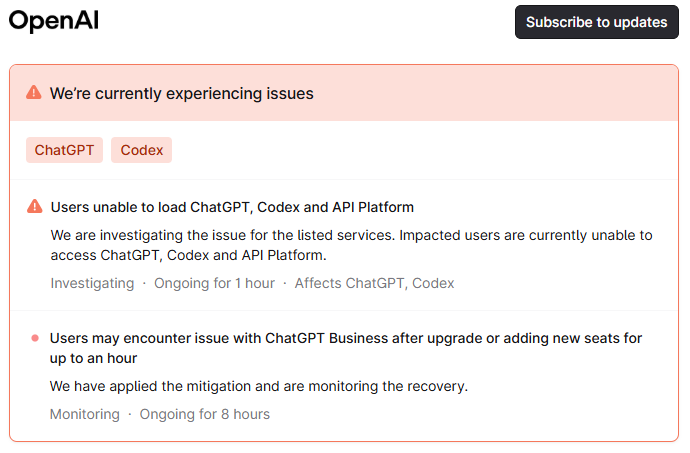Click the OpenAI logo
Image resolution: width=690 pixels, height=453 pixels.
[54, 22]
